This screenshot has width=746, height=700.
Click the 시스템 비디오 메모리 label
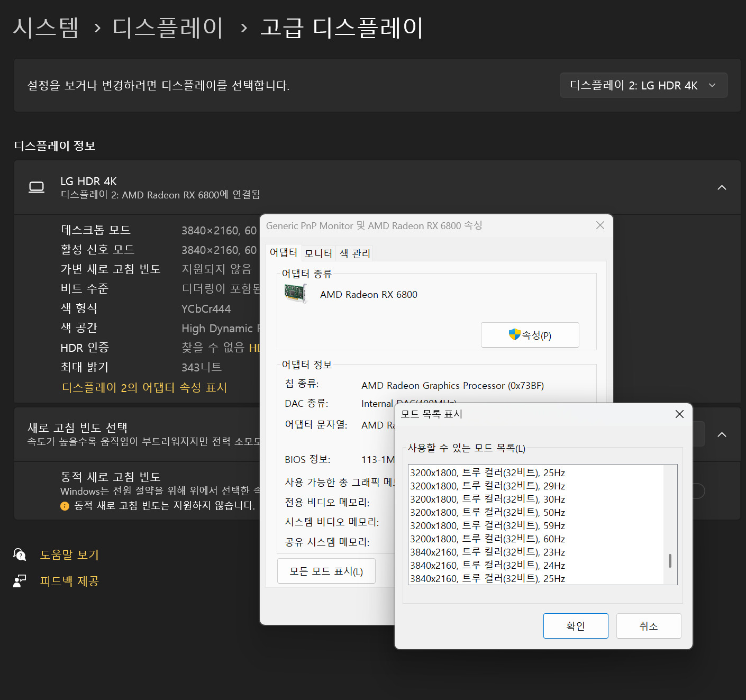[332, 522]
